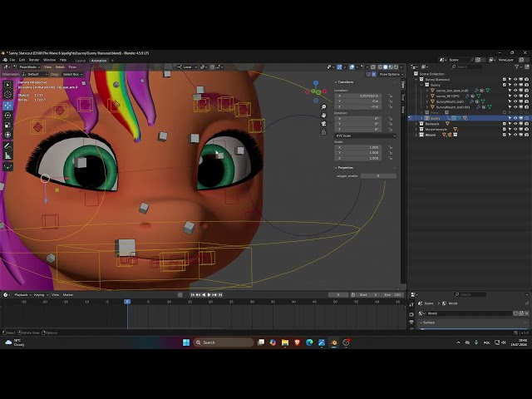Open the Playback popover in timeline
Viewport: 532px width, 399px height.
click(x=22, y=295)
